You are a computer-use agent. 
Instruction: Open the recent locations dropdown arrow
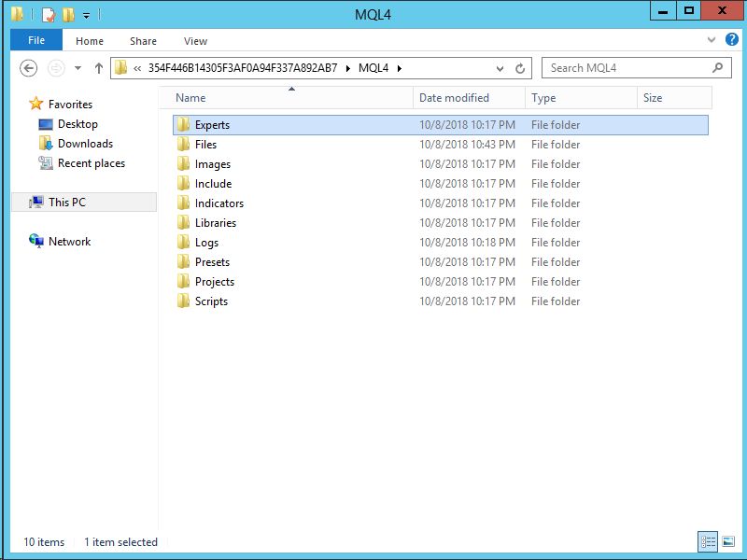point(78,68)
